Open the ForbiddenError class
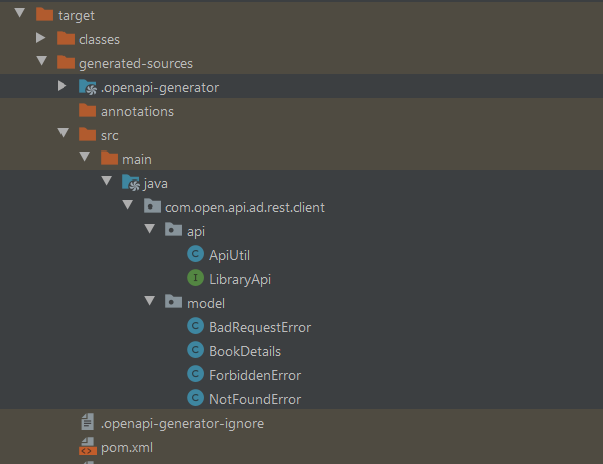The width and height of the screenshot is (603, 464). click(255, 375)
